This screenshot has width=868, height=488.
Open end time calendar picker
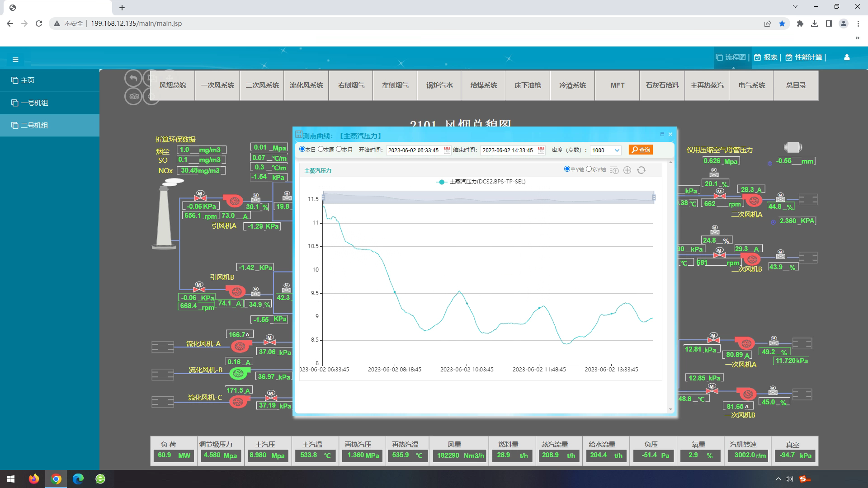coord(541,150)
